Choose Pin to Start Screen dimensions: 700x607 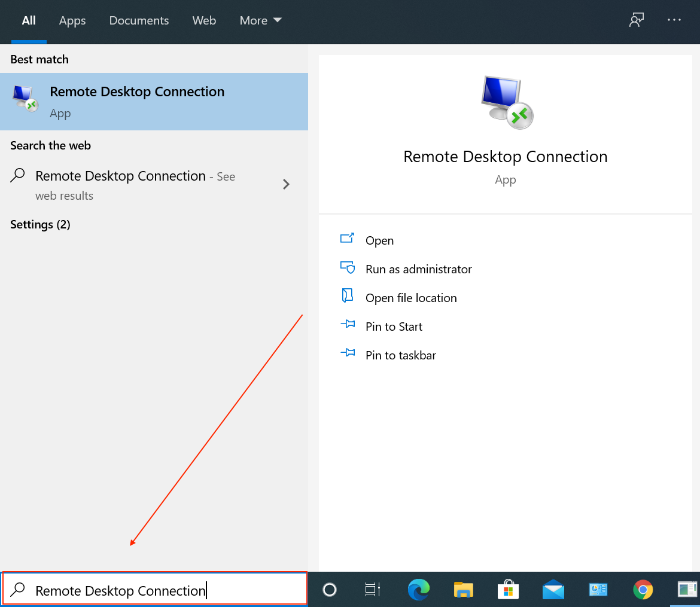(x=394, y=327)
